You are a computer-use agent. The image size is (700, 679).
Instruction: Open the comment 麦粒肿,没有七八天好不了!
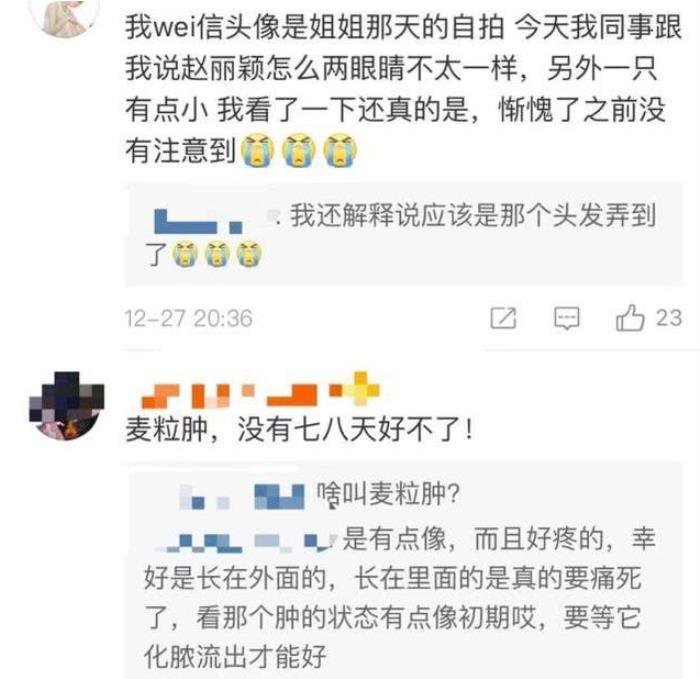click(x=299, y=429)
